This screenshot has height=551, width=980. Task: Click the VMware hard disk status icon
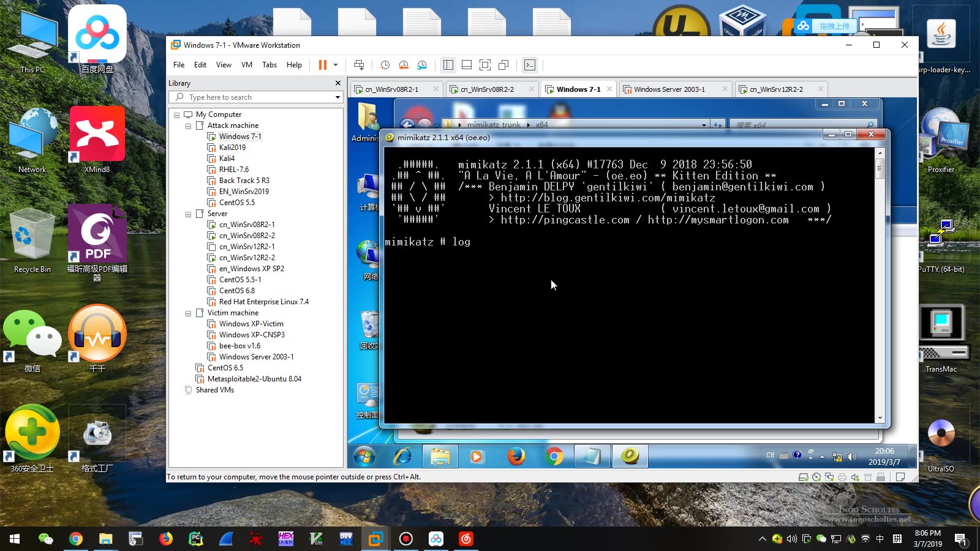point(803,478)
